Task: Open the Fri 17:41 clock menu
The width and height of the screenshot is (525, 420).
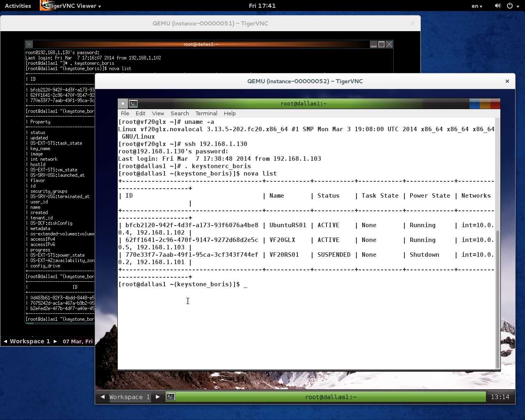Action: pyautogui.click(x=262, y=6)
